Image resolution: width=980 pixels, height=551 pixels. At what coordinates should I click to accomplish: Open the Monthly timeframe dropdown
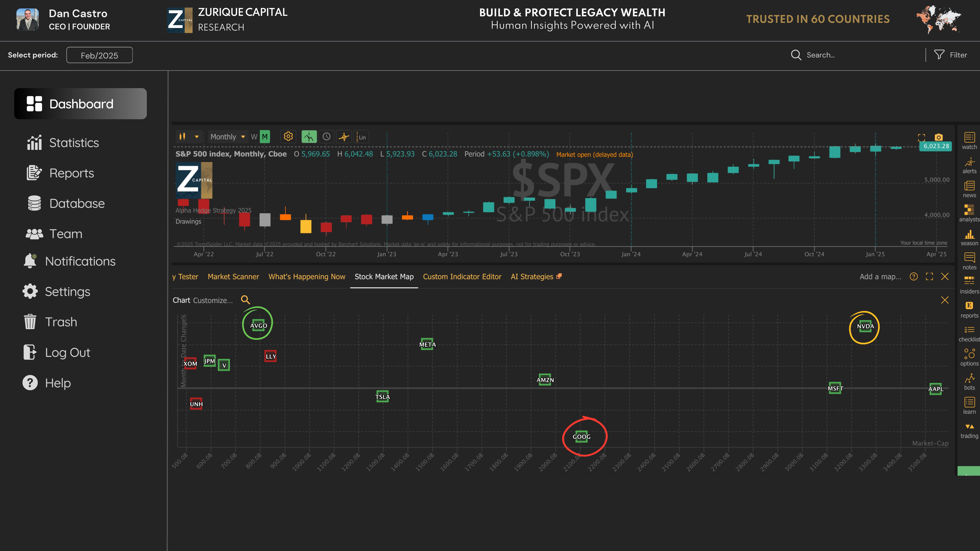[x=228, y=137]
